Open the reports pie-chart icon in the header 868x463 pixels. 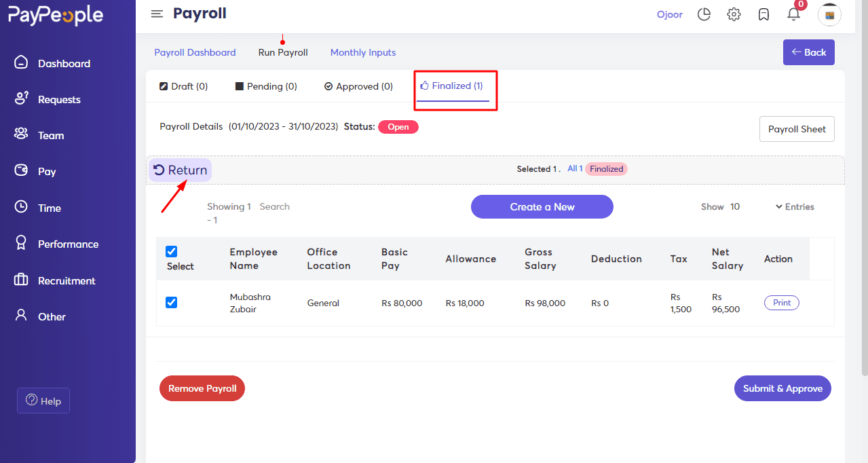coord(704,14)
